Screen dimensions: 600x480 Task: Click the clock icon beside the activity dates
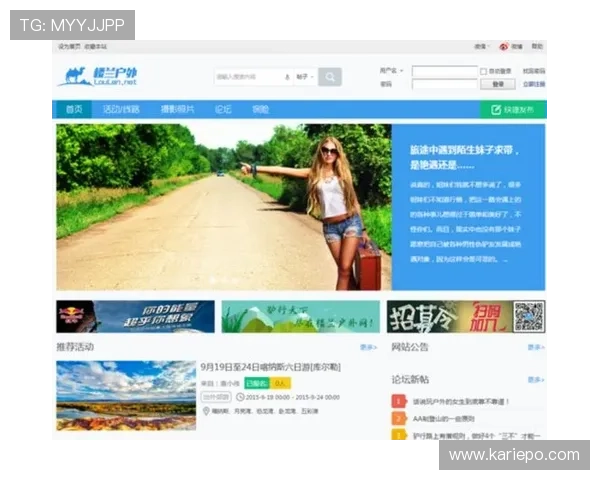pyautogui.click(x=240, y=397)
